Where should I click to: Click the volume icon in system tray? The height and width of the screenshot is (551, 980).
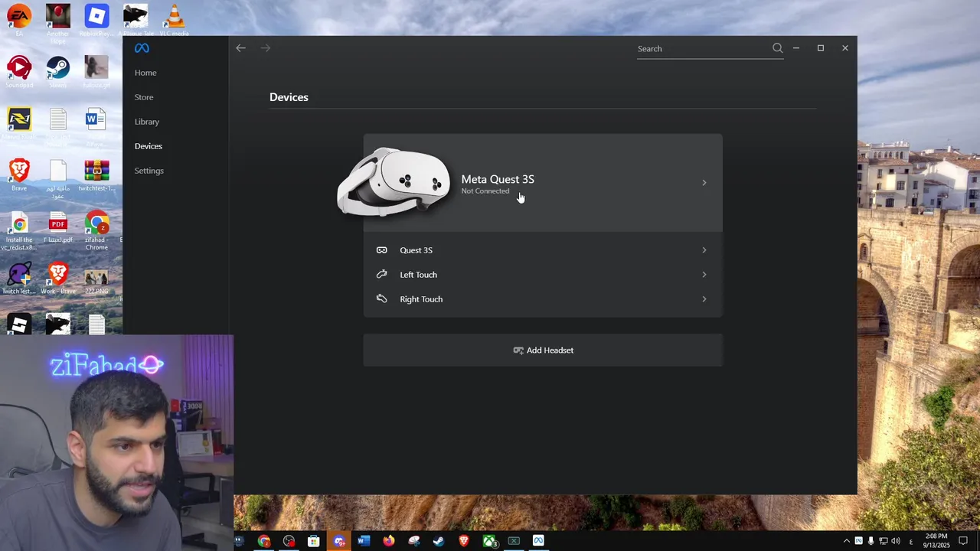(x=896, y=541)
